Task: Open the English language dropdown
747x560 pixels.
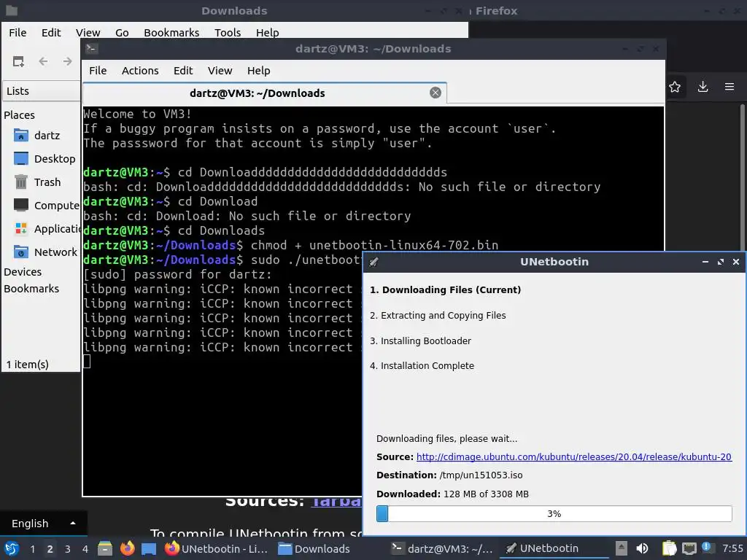Action: (x=43, y=524)
